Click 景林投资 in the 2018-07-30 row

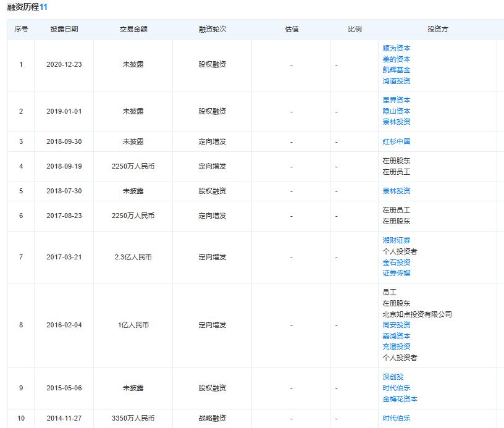click(x=397, y=191)
